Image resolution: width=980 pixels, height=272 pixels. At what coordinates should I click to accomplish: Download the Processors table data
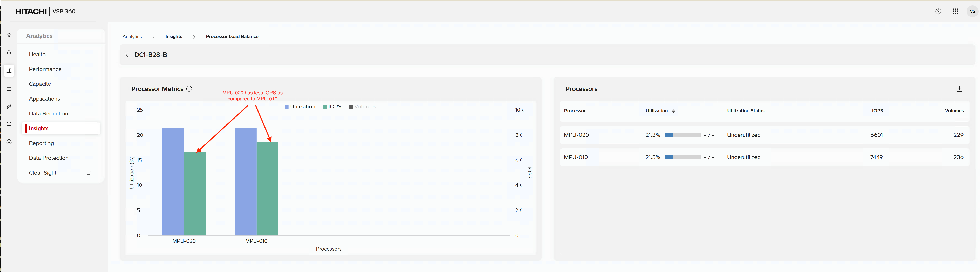959,89
